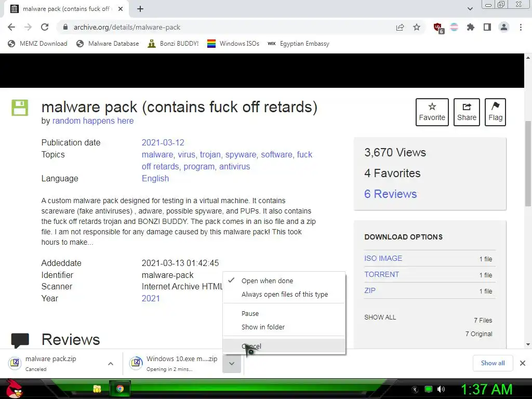Viewport: 532px width, 399px height.
Task: Click the scrollbar down arrow
Action: pos(528,345)
